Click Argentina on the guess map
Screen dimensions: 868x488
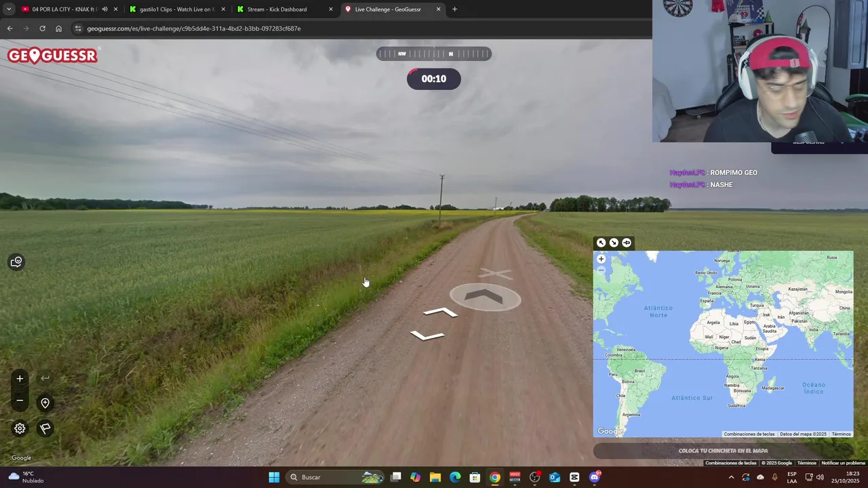pos(631,414)
